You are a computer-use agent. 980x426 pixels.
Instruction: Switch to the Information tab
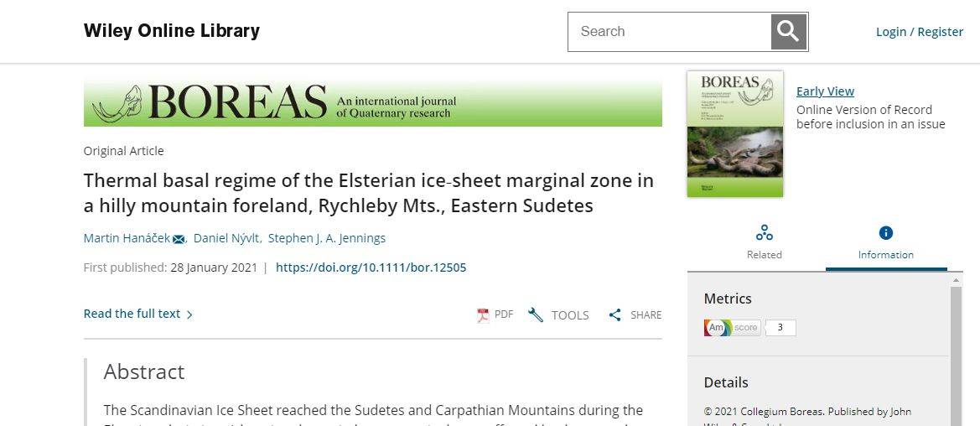pyautogui.click(x=886, y=254)
